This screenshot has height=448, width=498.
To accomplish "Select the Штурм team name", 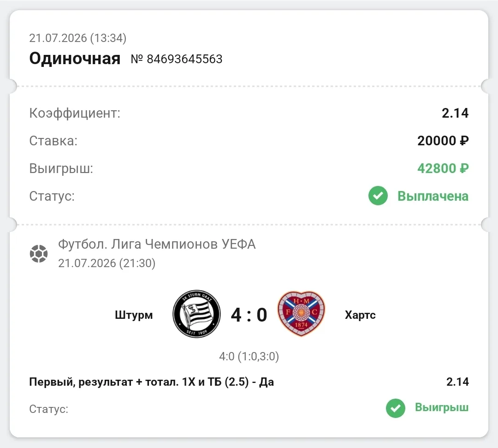I will coord(134,315).
